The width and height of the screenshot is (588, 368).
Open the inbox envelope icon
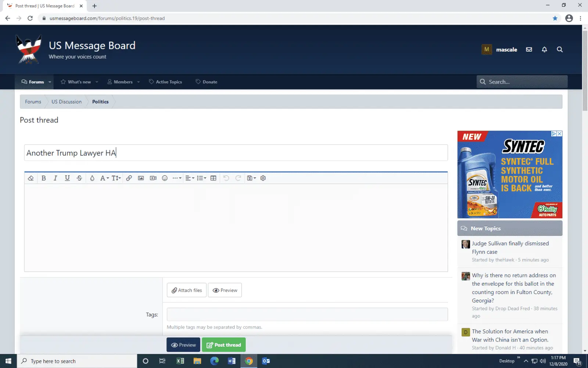529,49
